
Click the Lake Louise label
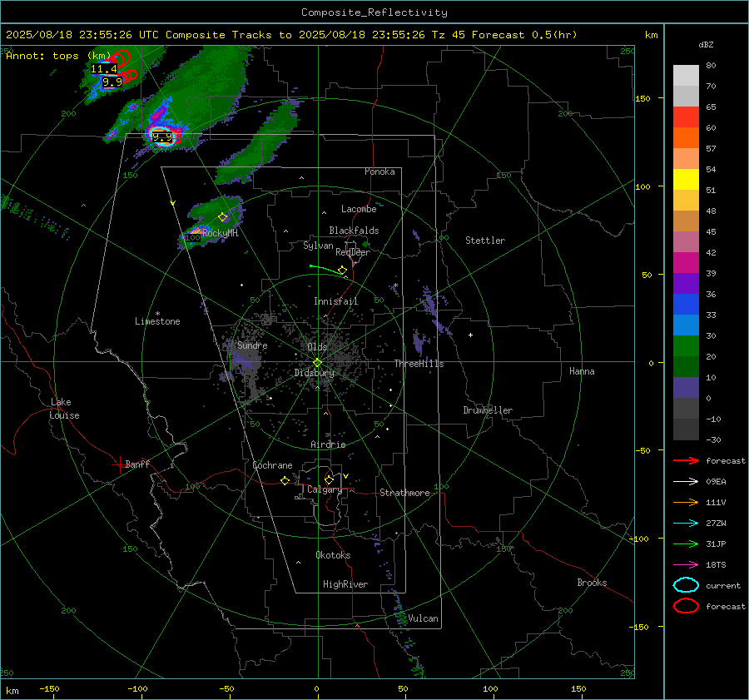pyautogui.click(x=64, y=409)
